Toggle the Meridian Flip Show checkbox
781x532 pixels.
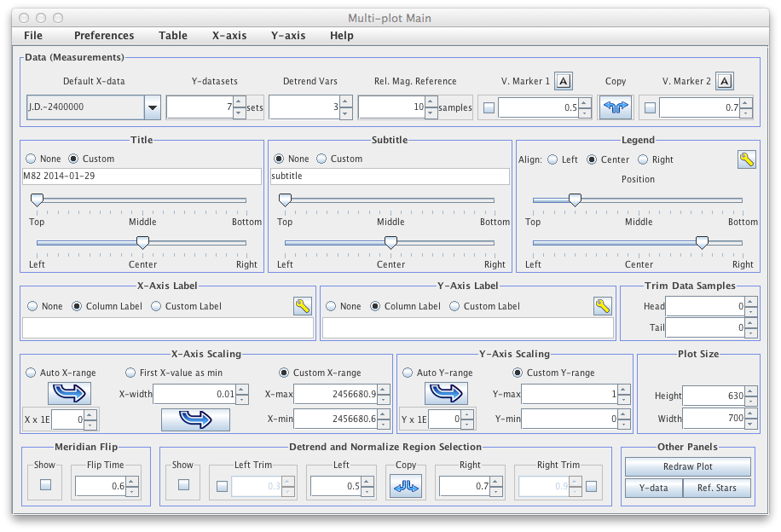click(x=45, y=485)
